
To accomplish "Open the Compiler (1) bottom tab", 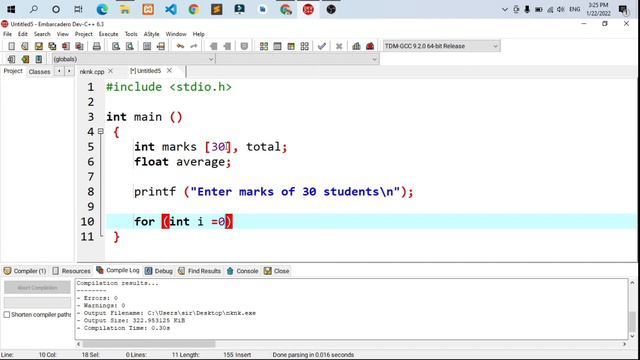I will 25,271.
